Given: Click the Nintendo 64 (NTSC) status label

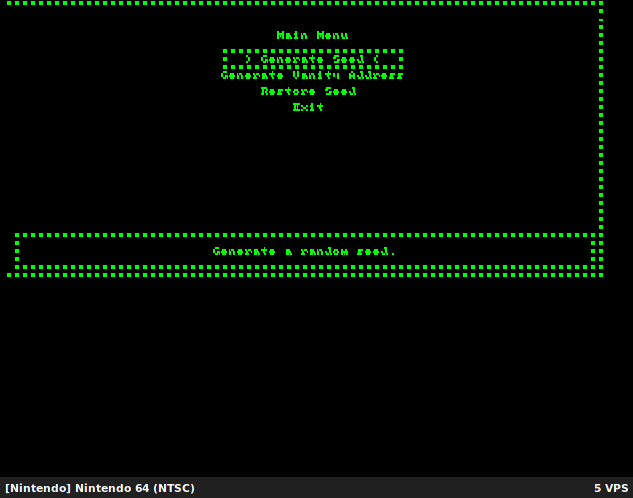Looking at the screenshot, I should [100, 488].
